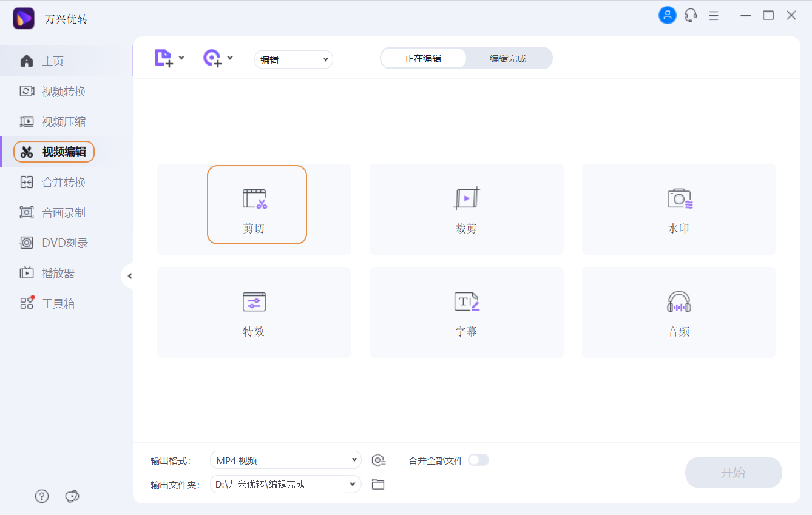The image size is (812, 515).
Task: Open 工具箱 in the sidebar
Action: [66, 304]
